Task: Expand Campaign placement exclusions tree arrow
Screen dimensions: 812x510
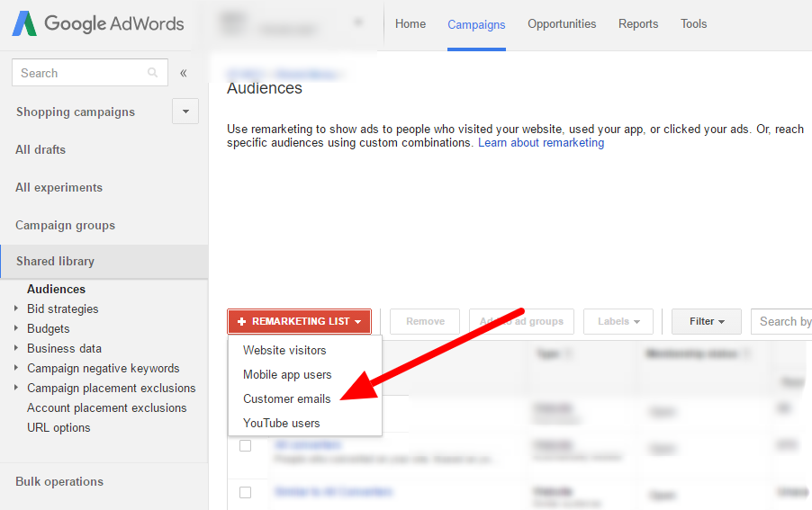Action: coord(16,387)
